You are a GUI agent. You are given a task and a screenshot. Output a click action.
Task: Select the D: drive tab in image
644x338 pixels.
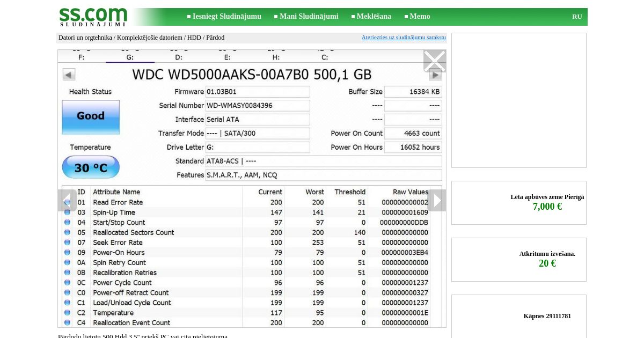179,57
